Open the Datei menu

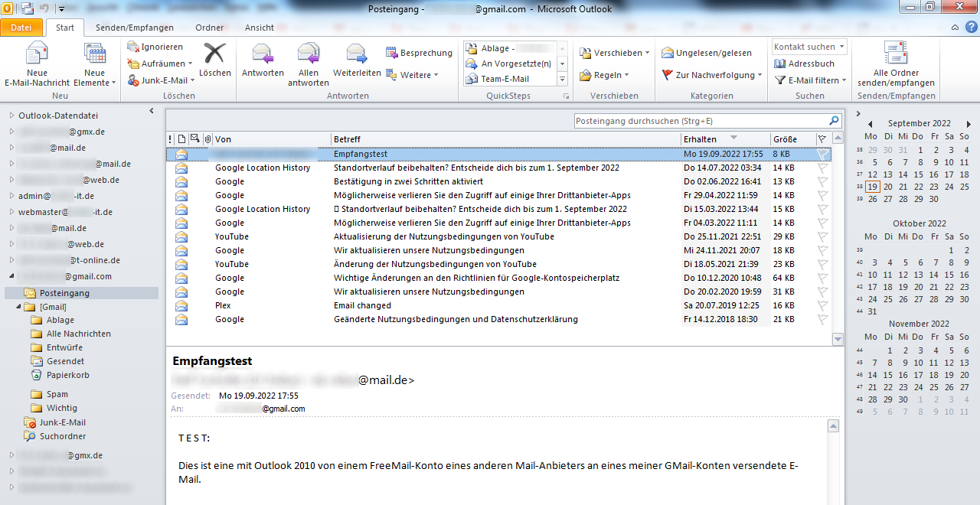pos(21,28)
